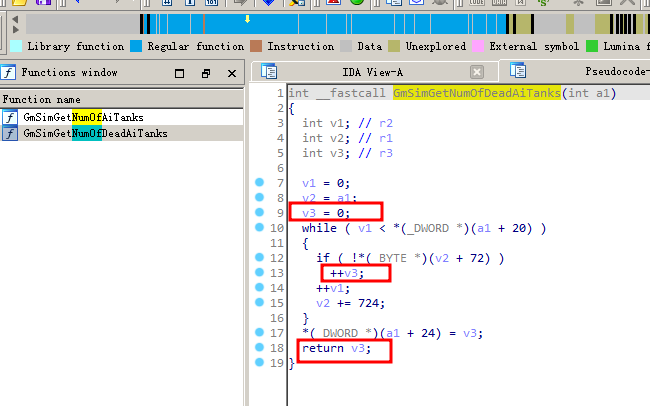Click the '// r3' comment on line 5
This screenshot has height=406, width=650.
click(x=375, y=153)
